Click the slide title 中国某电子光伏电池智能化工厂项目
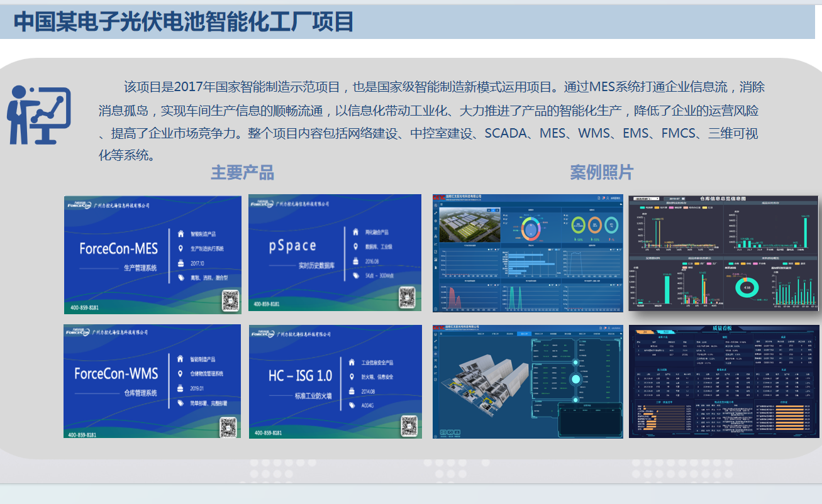Viewport: 822px width, 504px height. (184, 22)
